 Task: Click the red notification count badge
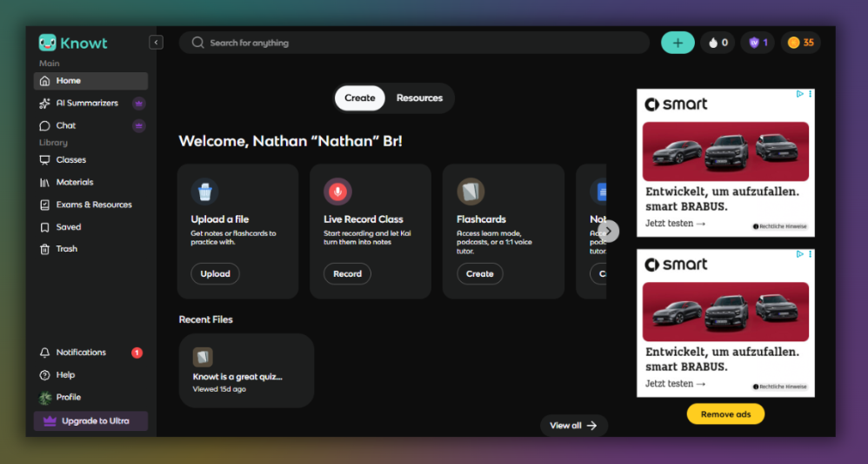137,353
